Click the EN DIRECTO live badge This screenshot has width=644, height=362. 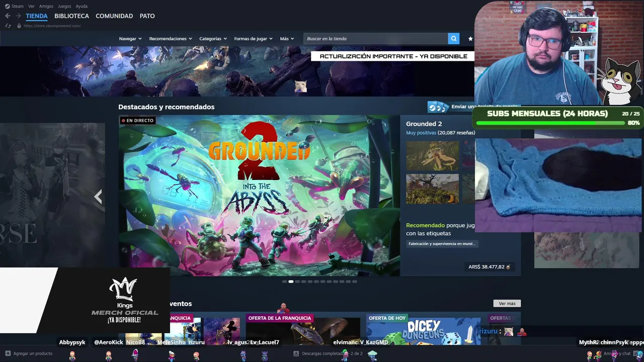137,121
